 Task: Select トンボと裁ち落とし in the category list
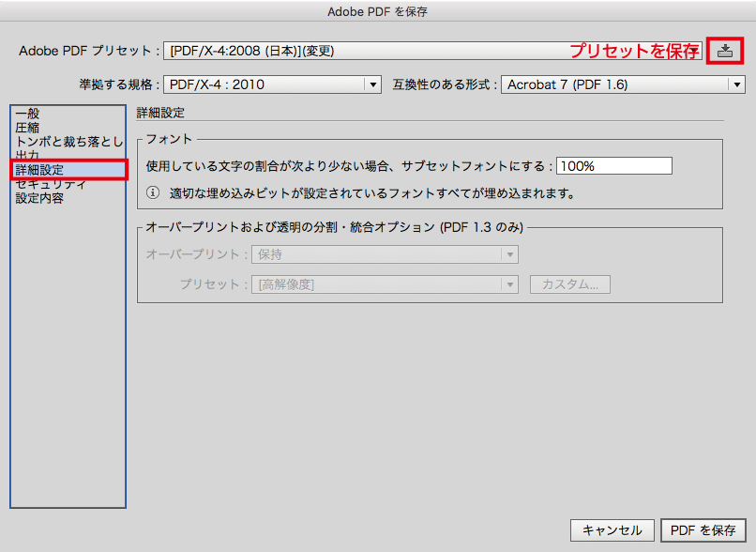pos(69,142)
